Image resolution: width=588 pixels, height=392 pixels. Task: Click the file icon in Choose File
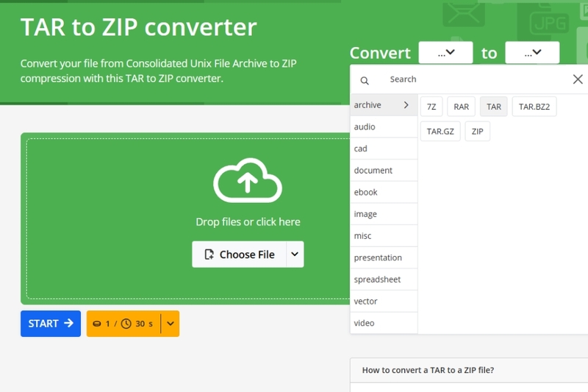(x=209, y=254)
